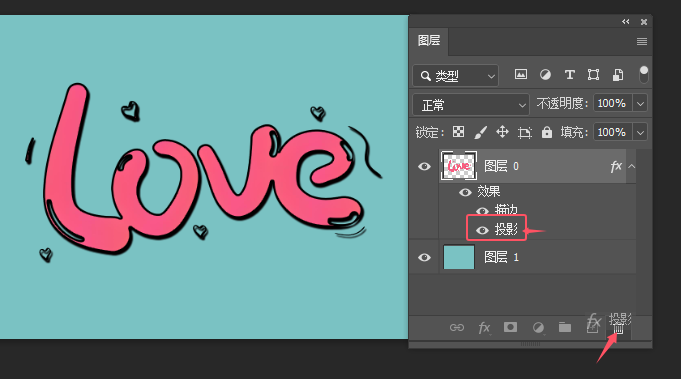Screen dimensions: 681x379
Task: Lock position move arrows icon
Action: point(502,132)
